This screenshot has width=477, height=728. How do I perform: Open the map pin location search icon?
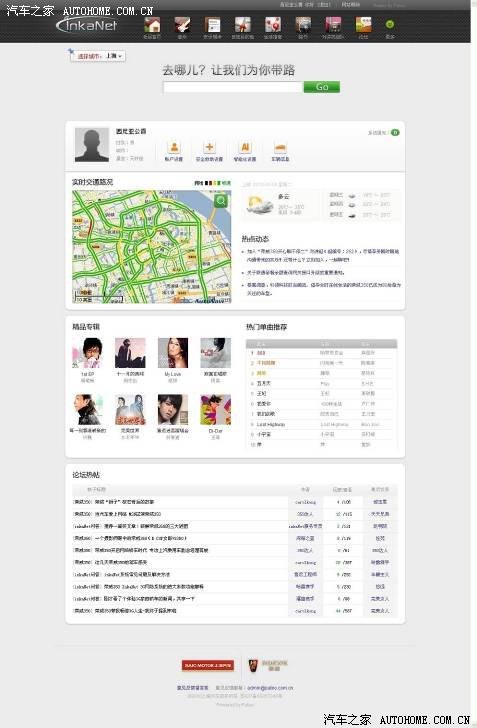click(273, 25)
